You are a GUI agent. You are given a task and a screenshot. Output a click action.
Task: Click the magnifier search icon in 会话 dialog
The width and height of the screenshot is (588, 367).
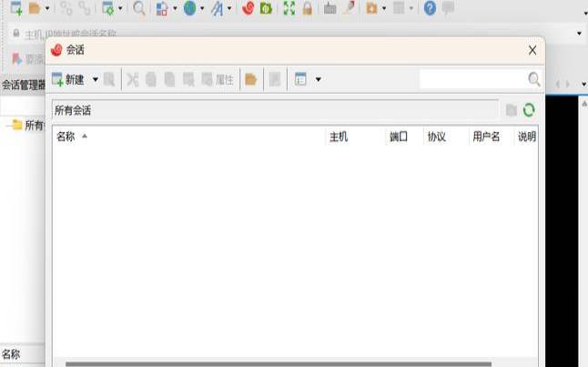(534, 79)
